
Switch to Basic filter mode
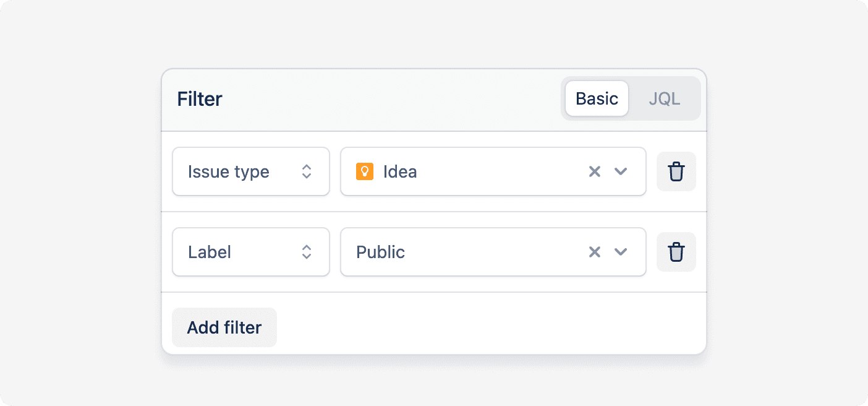(x=597, y=98)
